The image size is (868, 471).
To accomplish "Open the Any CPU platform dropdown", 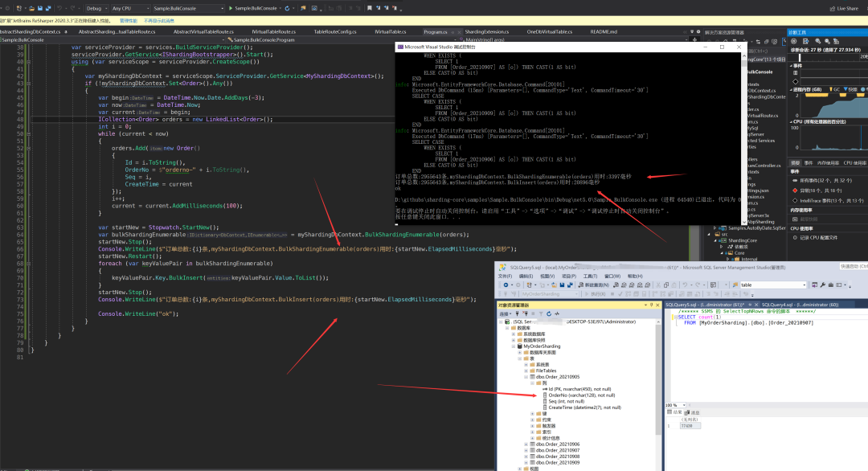I will [x=130, y=8].
